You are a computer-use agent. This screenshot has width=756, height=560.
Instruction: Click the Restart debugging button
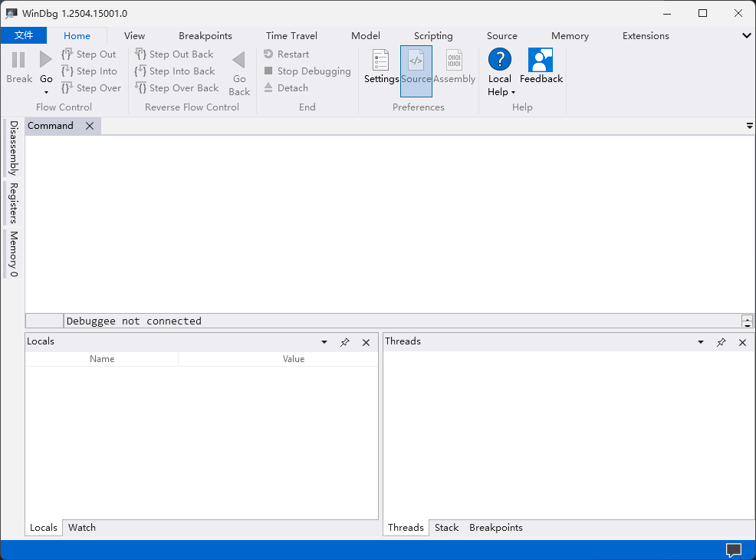[287, 54]
